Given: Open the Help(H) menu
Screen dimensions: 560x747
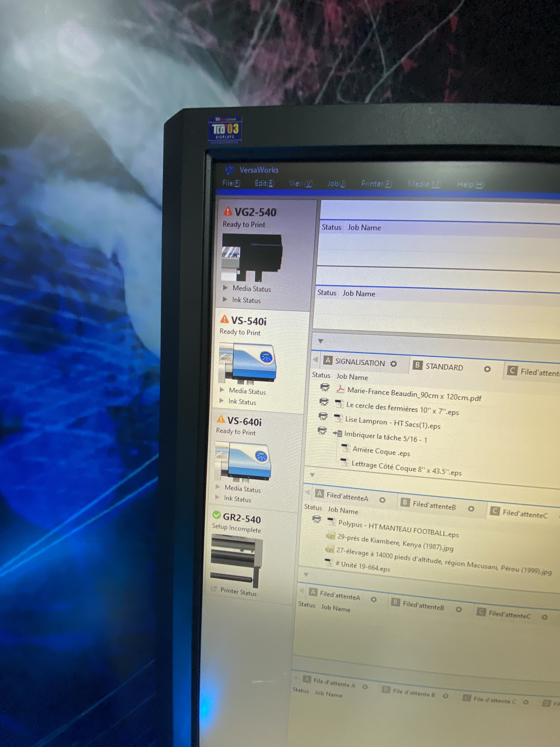Looking at the screenshot, I should click(471, 184).
